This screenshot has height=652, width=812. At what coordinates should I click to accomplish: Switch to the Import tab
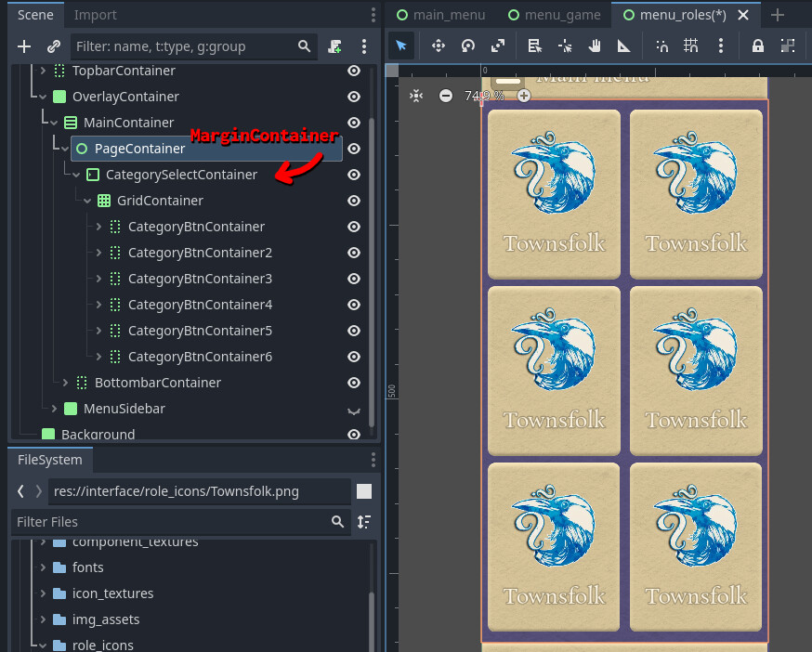point(96,15)
